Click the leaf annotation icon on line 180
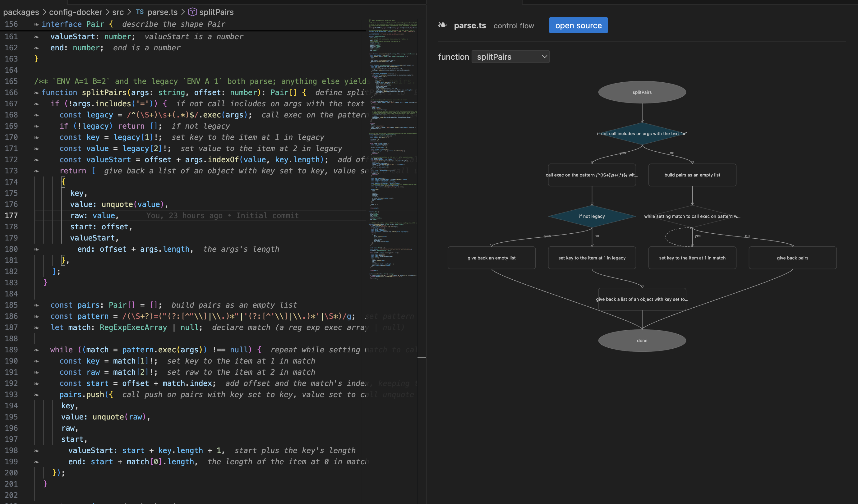Viewport: 858px width, 504px height. click(36, 250)
